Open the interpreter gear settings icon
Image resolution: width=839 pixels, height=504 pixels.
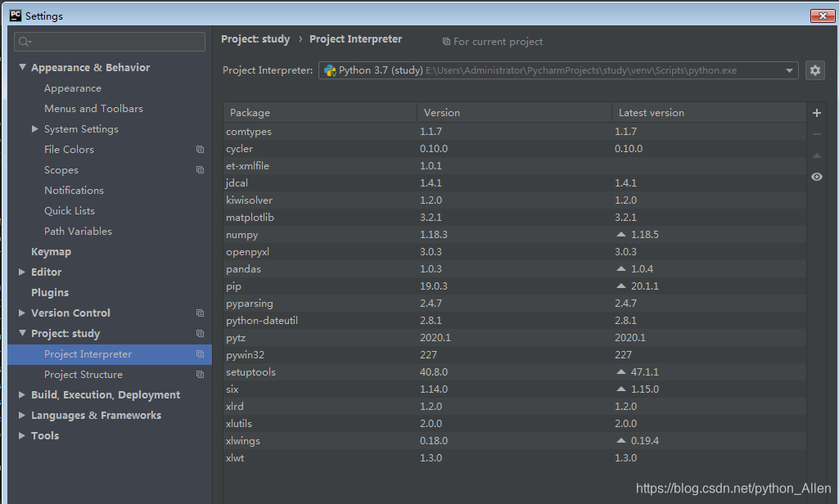[x=815, y=70]
